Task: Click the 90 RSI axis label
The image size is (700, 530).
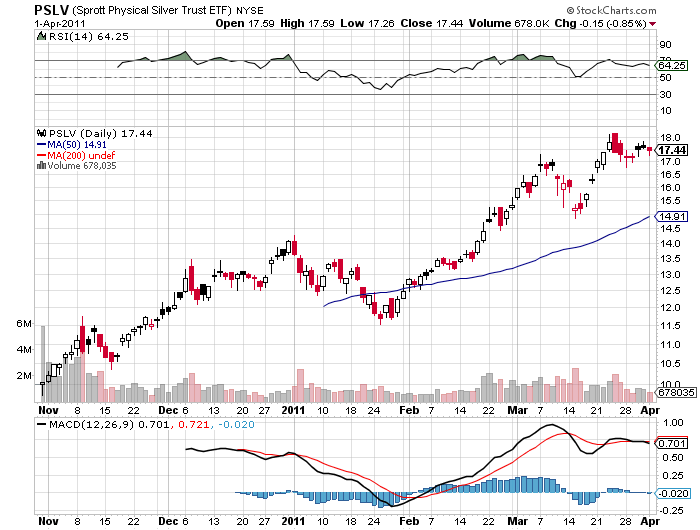Action: pyautogui.click(x=666, y=45)
